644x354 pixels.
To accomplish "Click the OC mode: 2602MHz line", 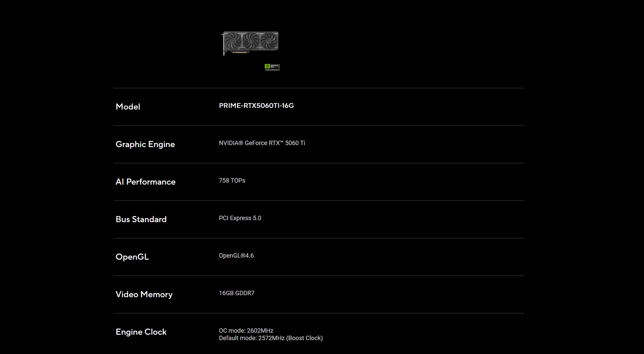I will (246, 331).
